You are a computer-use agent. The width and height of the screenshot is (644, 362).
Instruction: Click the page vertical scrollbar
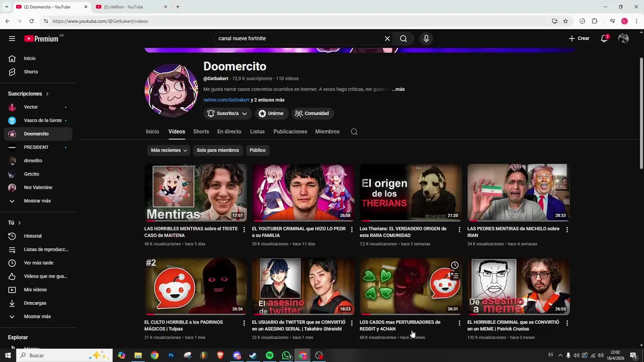point(641,113)
